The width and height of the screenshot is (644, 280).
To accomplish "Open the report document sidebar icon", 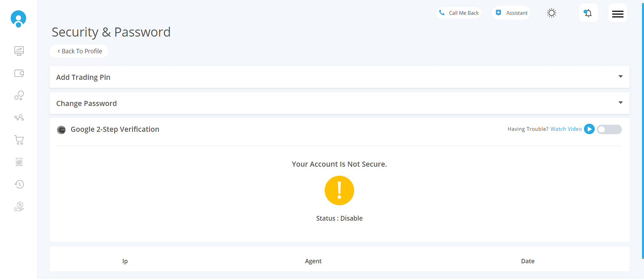I will [19, 162].
